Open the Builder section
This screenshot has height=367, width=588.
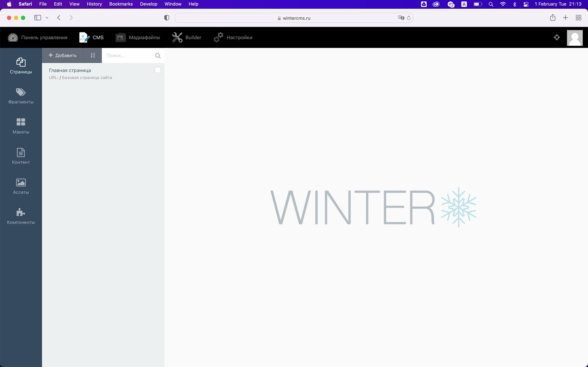coord(187,37)
